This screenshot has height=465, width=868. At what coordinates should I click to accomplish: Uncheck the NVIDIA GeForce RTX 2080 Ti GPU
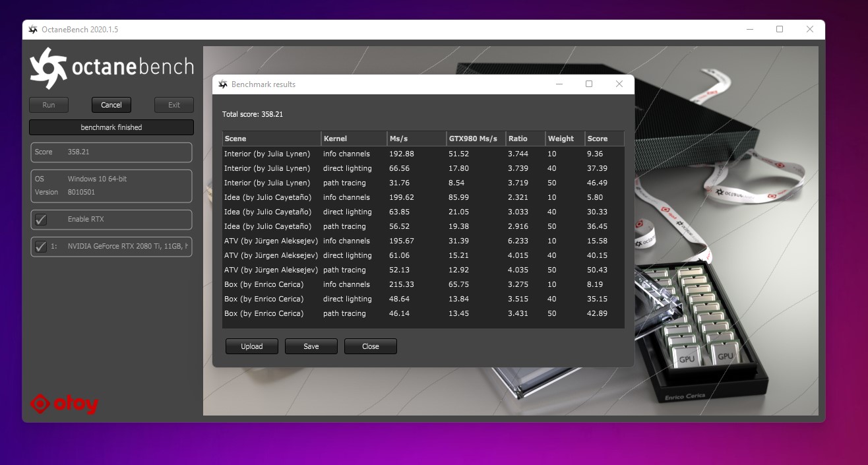tap(41, 247)
